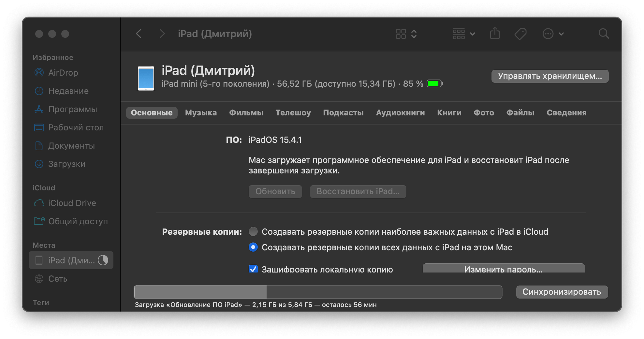Go back with the left arrow
Viewport: 644px width, 339px height.
click(139, 34)
